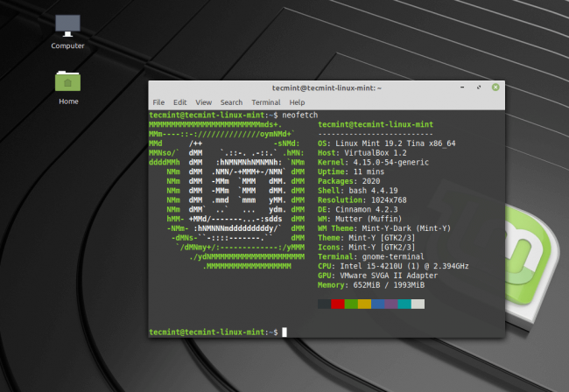Click the green color block in neofetch output

tap(351, 304)
